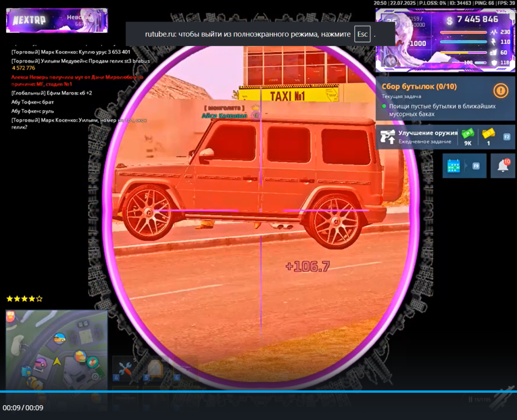Click the price 4 572 776 in chat
The image size is (517, 420).
[23, 68]
